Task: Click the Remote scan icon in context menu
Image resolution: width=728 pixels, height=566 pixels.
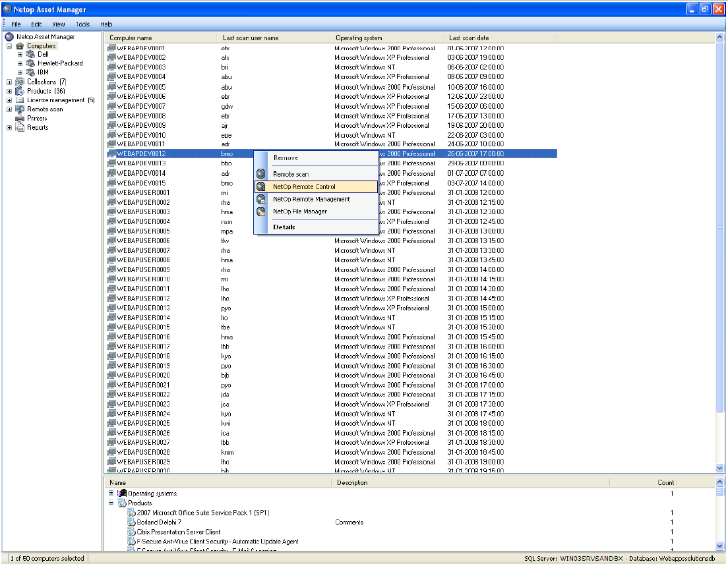Action: (261, 174)
